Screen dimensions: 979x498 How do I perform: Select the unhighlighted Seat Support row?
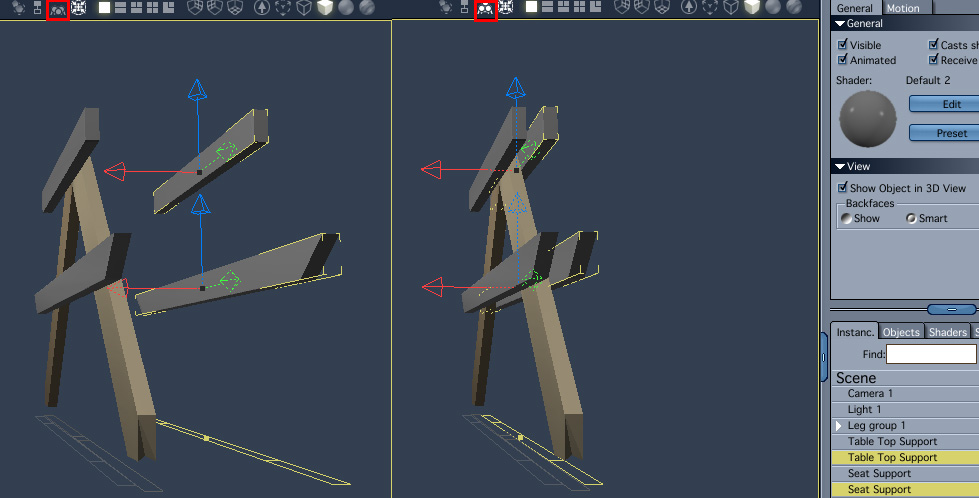click(x=905, y=474)
